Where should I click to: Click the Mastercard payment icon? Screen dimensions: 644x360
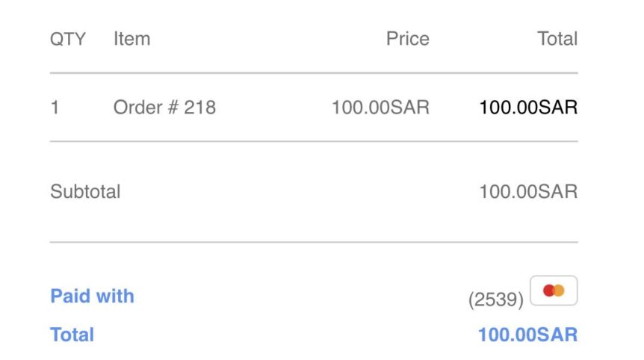[x=554, y=291]
